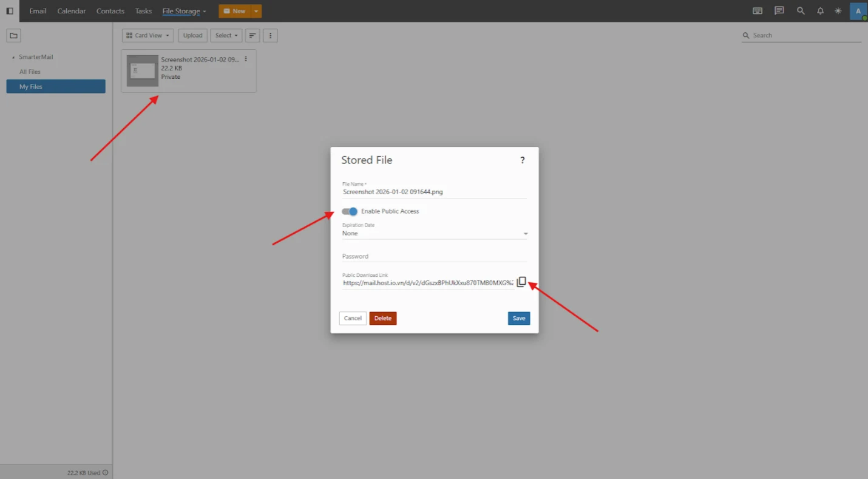Click Cancel in the Stored File dialog
Image resolution: width=868 pixels, height=482 pixels.
tap(353, 318)
